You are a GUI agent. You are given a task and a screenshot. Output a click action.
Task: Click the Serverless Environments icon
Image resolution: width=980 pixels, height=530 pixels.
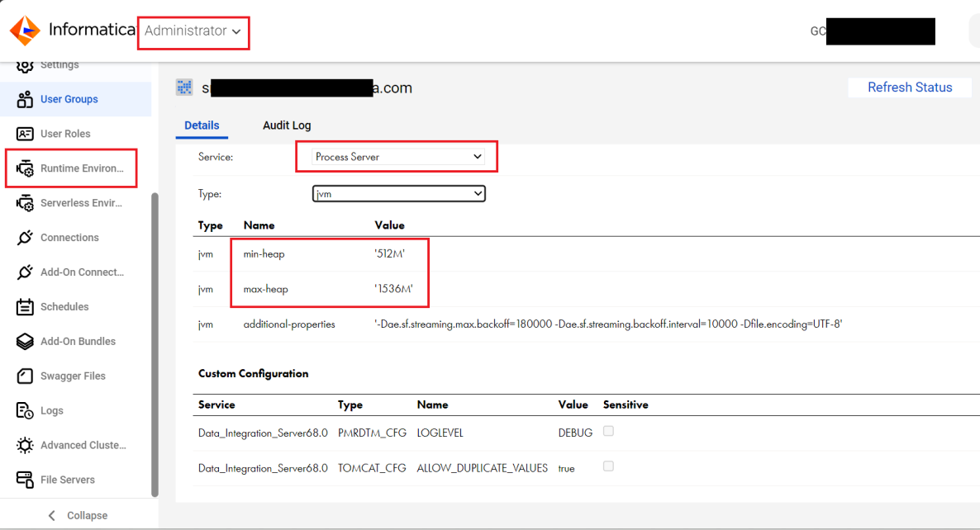pos(25,203)
